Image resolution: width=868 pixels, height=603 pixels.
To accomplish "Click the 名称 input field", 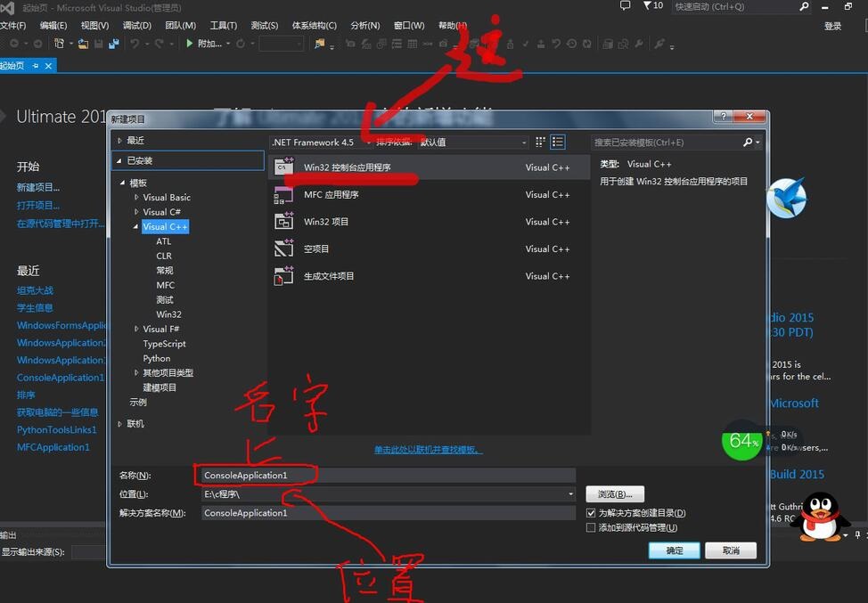I will tap(388, 476).
